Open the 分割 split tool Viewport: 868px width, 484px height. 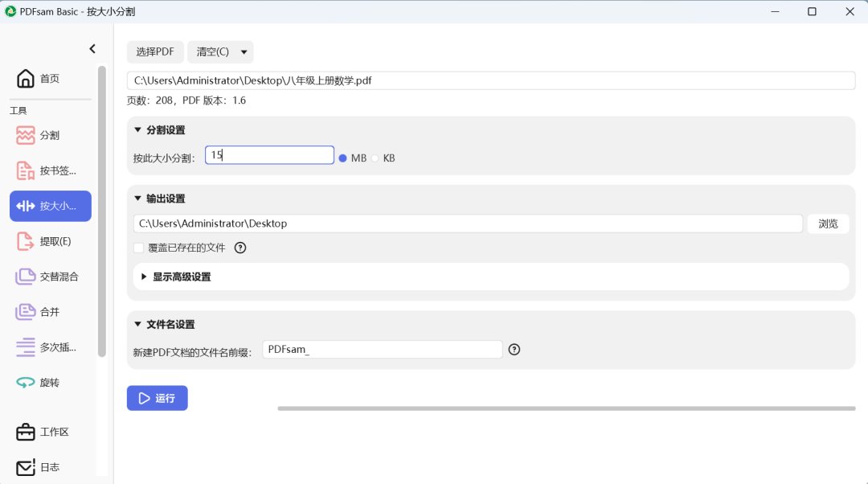51,135
